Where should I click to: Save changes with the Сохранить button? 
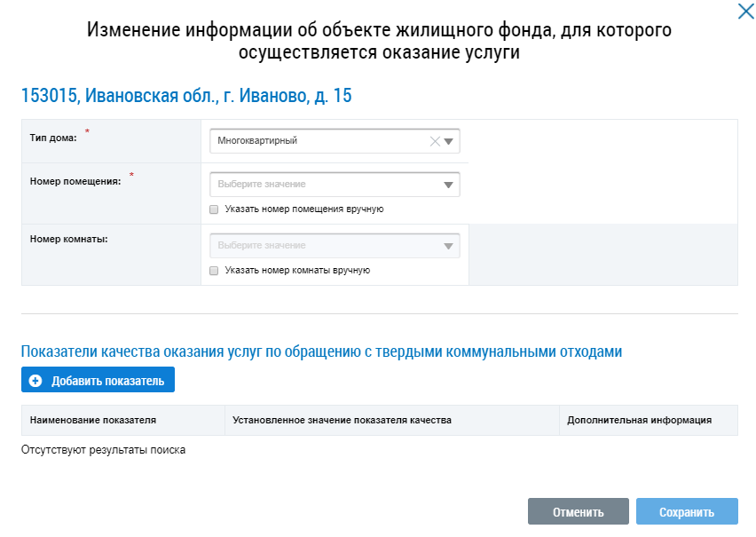tap(687, 512)
